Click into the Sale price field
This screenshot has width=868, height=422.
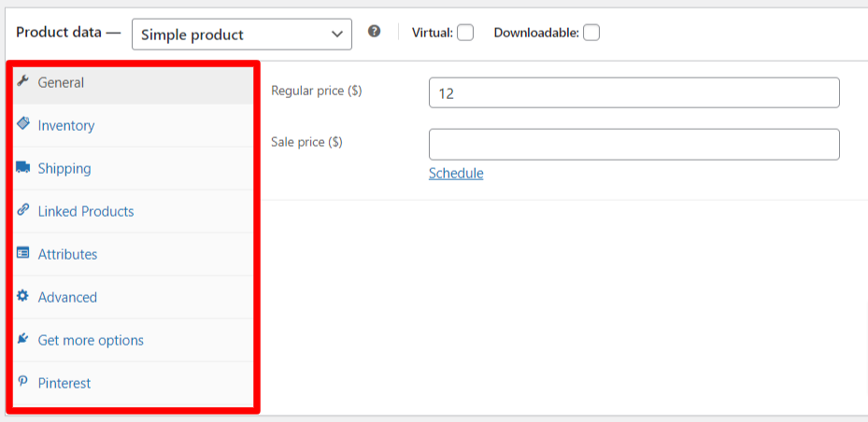[633, 144]
